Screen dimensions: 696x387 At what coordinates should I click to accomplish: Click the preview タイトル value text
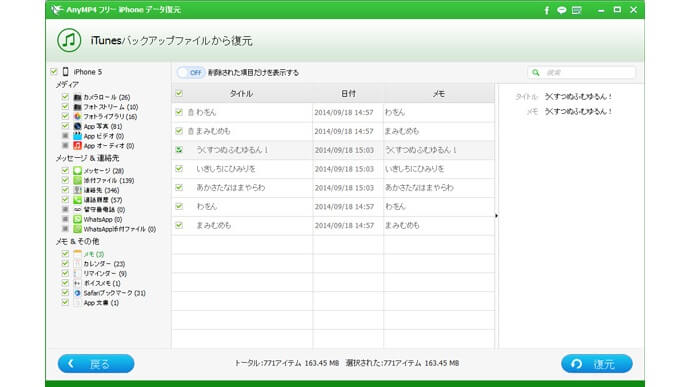578,96
